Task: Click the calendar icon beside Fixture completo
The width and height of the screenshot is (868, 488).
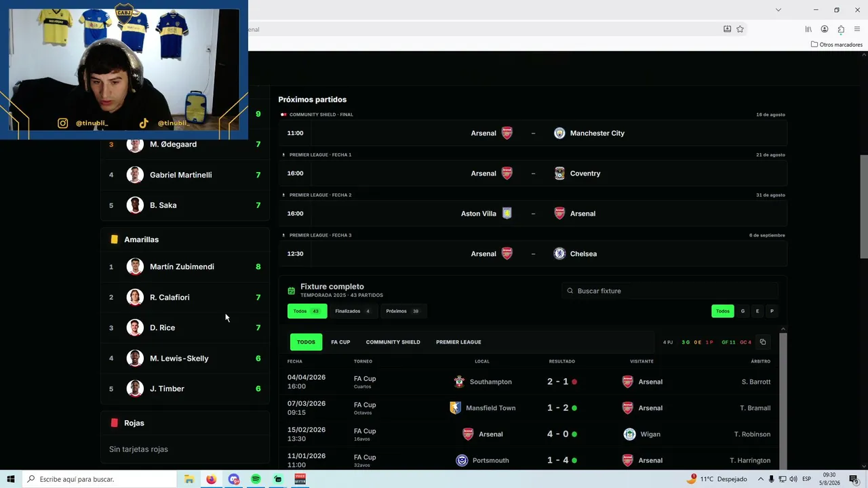Action: [292, 291]
